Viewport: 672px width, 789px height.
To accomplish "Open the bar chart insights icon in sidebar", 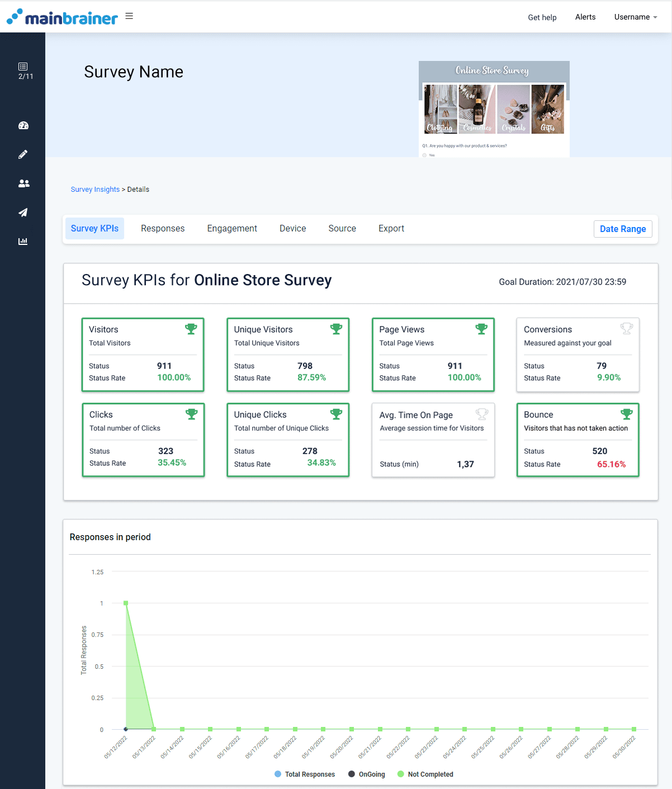I will pos(23,241).
